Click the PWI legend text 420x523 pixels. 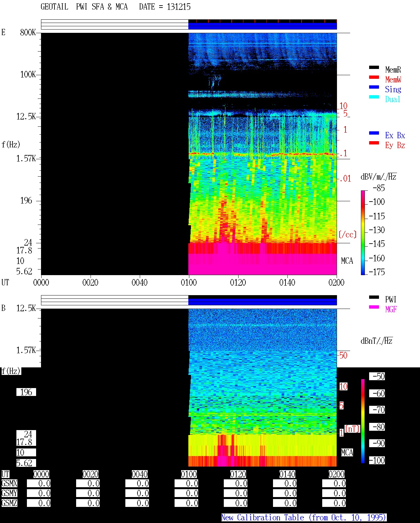tap(391, 299)
